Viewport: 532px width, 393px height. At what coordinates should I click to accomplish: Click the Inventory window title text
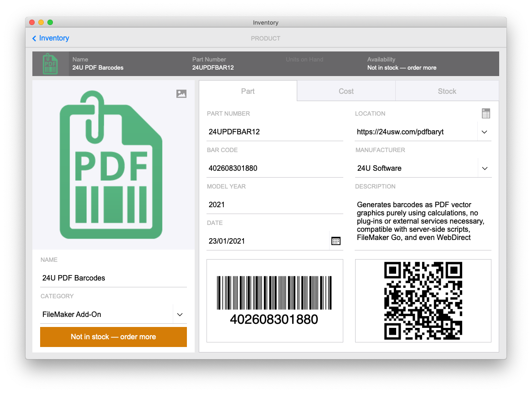[x=266, y=23]
